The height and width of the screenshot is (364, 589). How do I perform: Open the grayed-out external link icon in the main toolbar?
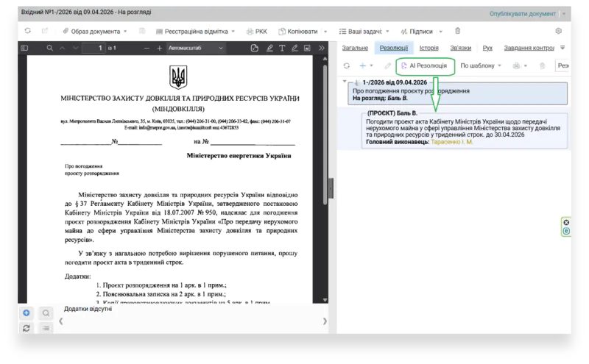click(45, 31)
